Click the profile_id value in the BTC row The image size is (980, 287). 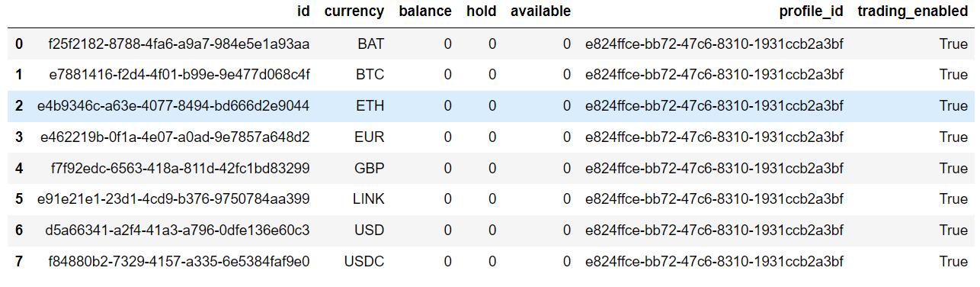(x=714, y=75)
